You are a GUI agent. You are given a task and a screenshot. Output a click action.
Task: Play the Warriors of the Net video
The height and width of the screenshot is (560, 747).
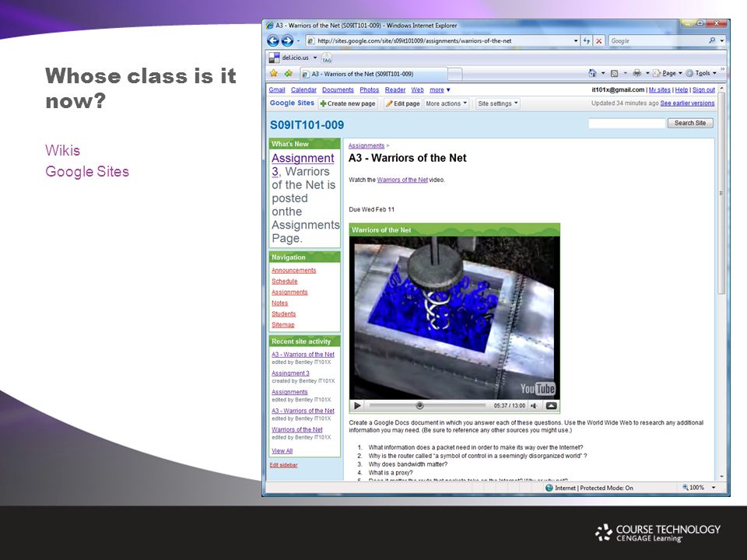click(x=357, y=406)
